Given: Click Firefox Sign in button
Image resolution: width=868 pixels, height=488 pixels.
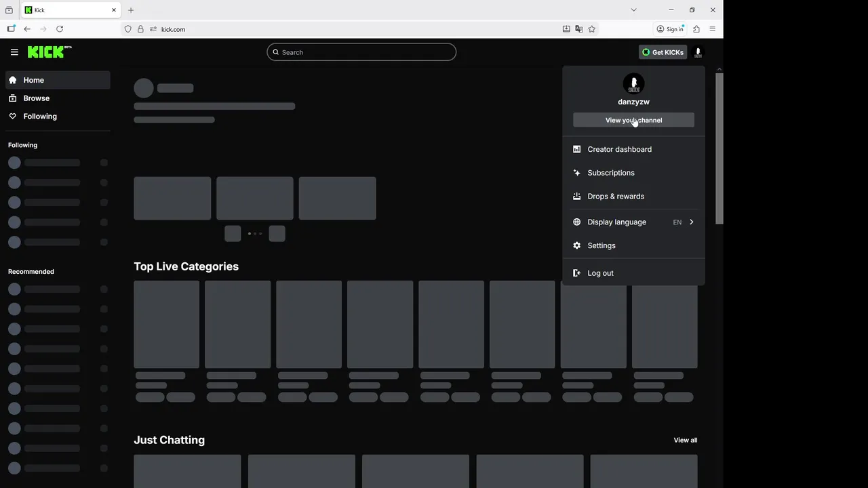Looking at the screenshot, I should (670, 29).
